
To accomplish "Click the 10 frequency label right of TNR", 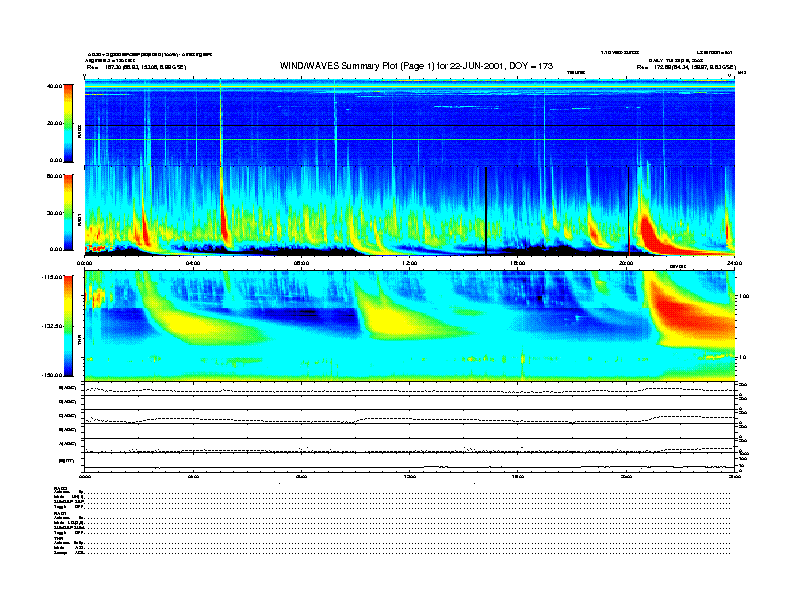I will tap(744, 358).
